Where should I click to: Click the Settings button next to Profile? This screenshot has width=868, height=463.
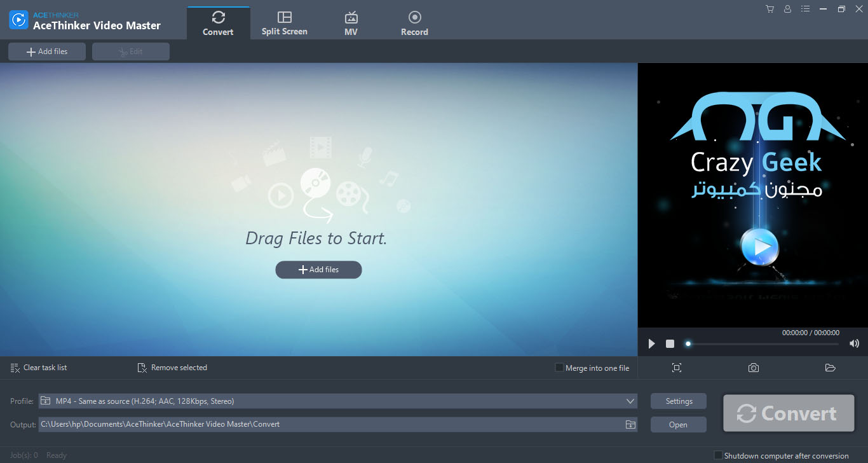pos(679,401)
